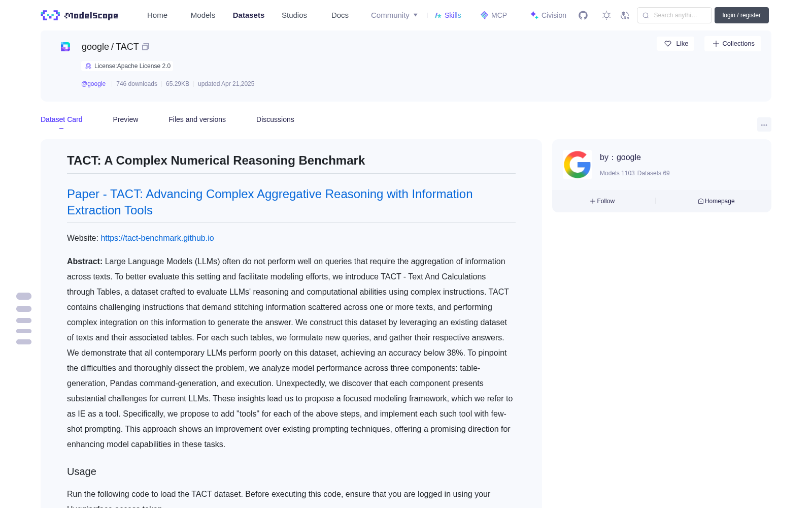Open the @google profile link
812x508 pixels.
(x=93, y=84)
